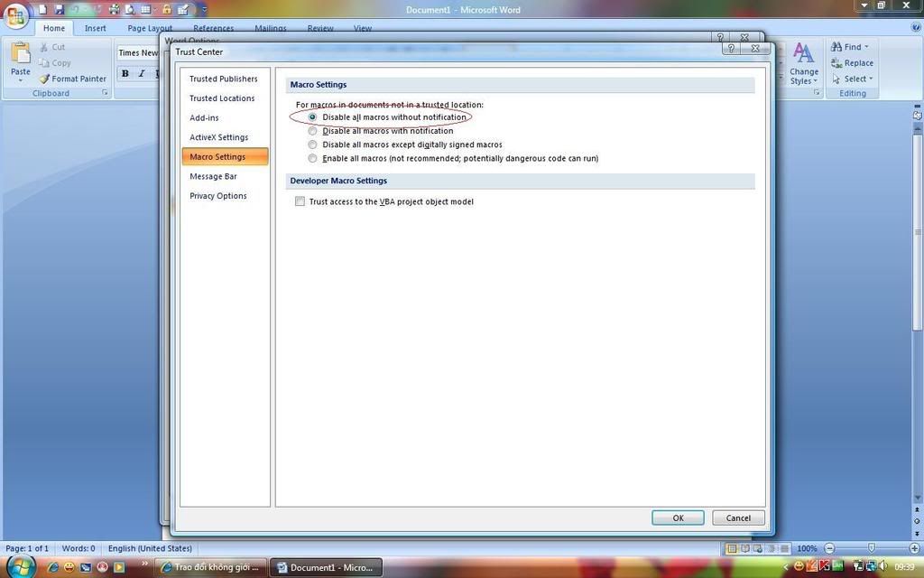Expand the Select dropdown in Editing
The width and height of the screenshot is (924, 578).
click(x=871, y=79)
